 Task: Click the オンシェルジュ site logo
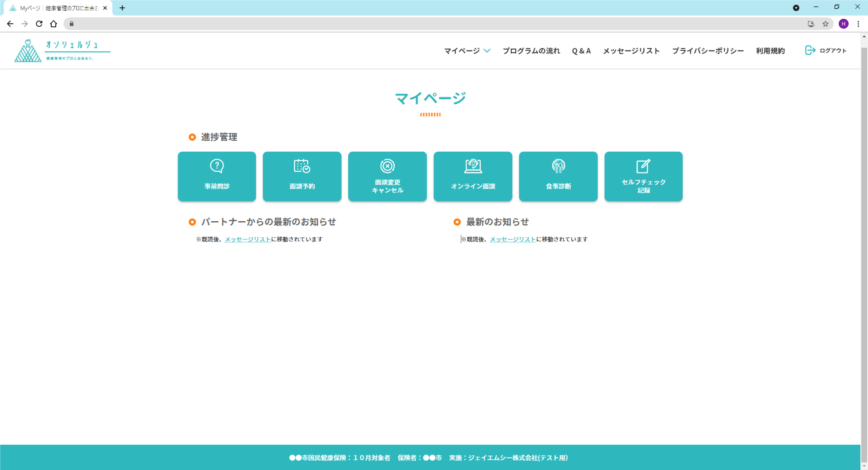(x=62, y=50)
